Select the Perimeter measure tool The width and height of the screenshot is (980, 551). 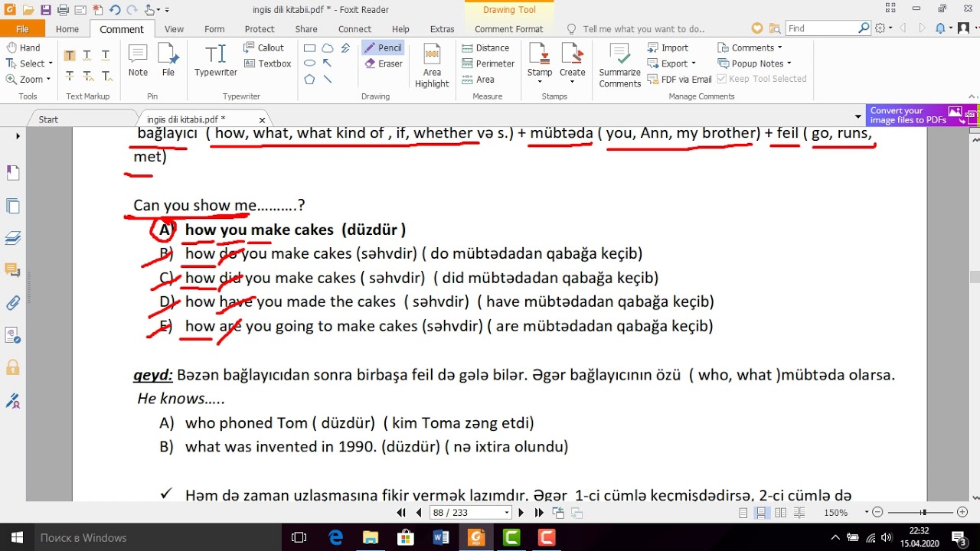click(x=488, y=64)
